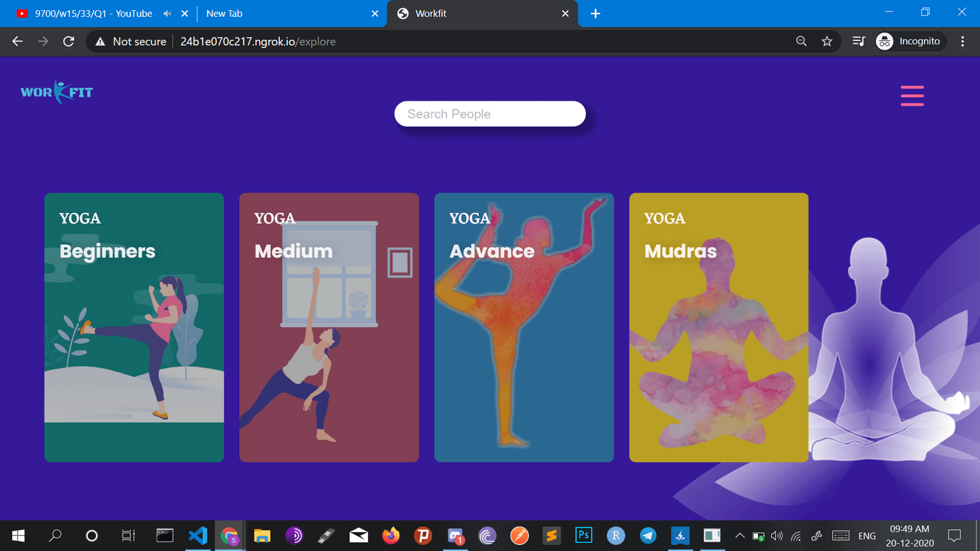Open Sublime Text from taskbar
Viewport: 980px width, 551px height.
pyautogui.click(x=551, y=535)
